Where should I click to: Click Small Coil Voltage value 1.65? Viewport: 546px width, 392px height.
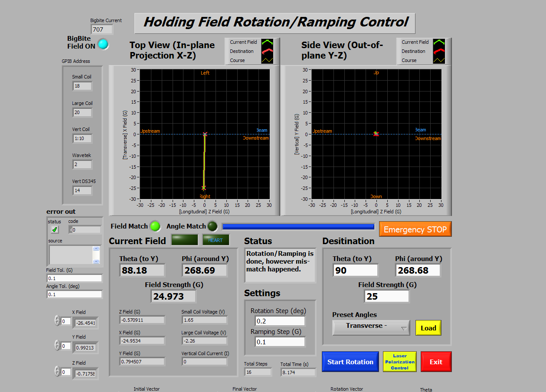pos(205,320)
